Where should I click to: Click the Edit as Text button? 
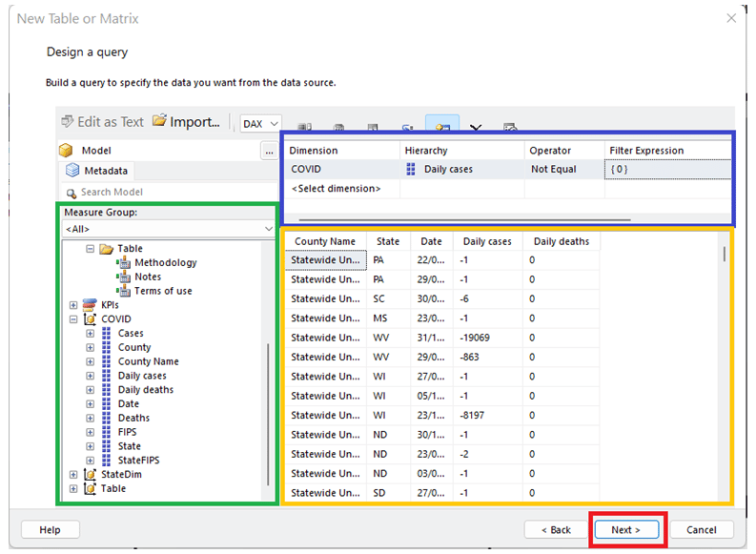[102, 122]
